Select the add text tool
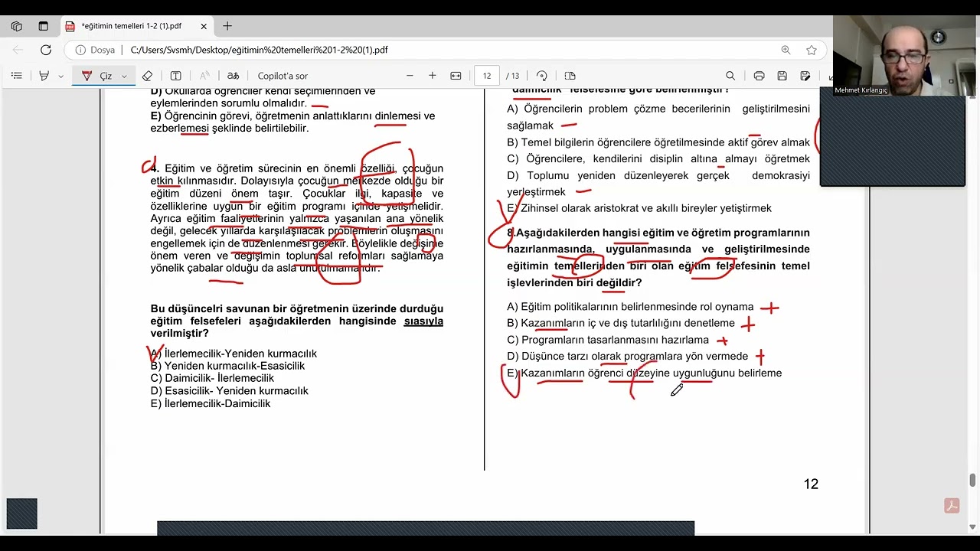The width and height of the screenshot is (980, 551). click(x=175, y=76)
